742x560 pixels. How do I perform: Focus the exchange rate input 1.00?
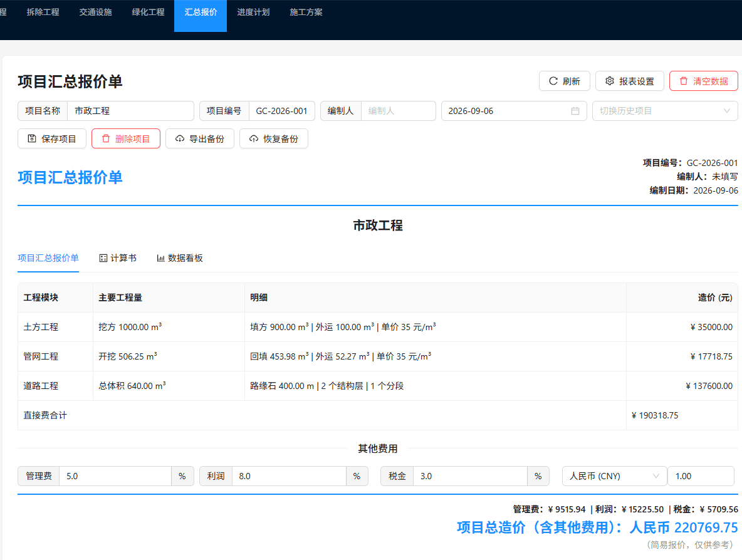701,476
